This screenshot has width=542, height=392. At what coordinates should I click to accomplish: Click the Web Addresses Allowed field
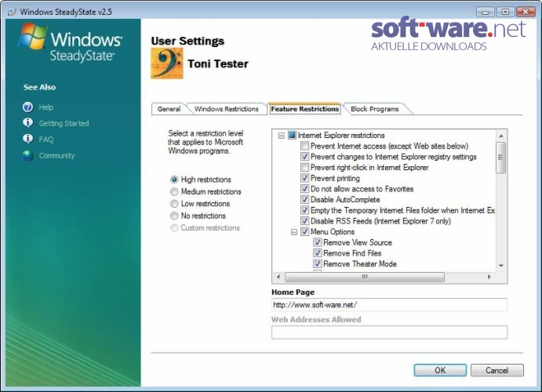point(390,332)
